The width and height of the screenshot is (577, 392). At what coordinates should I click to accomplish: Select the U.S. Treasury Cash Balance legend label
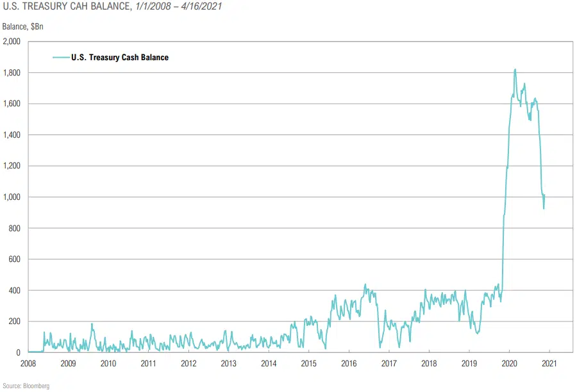120,57
